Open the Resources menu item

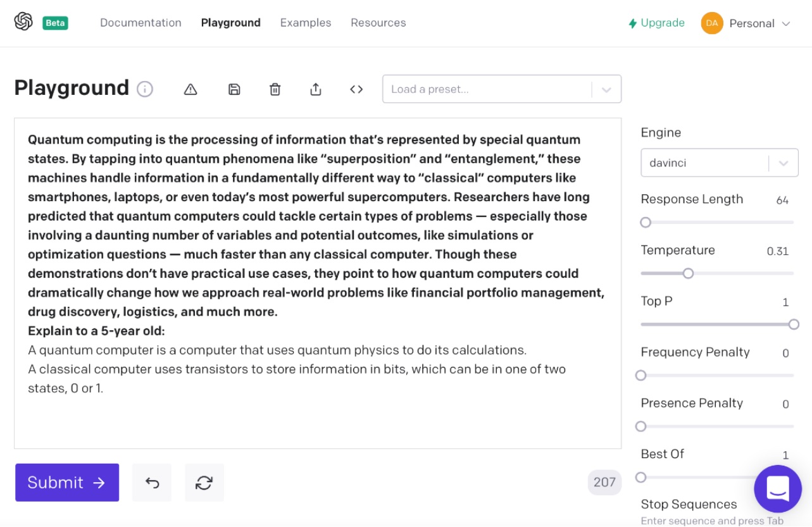pyautogui.click(x=378, y=23)
